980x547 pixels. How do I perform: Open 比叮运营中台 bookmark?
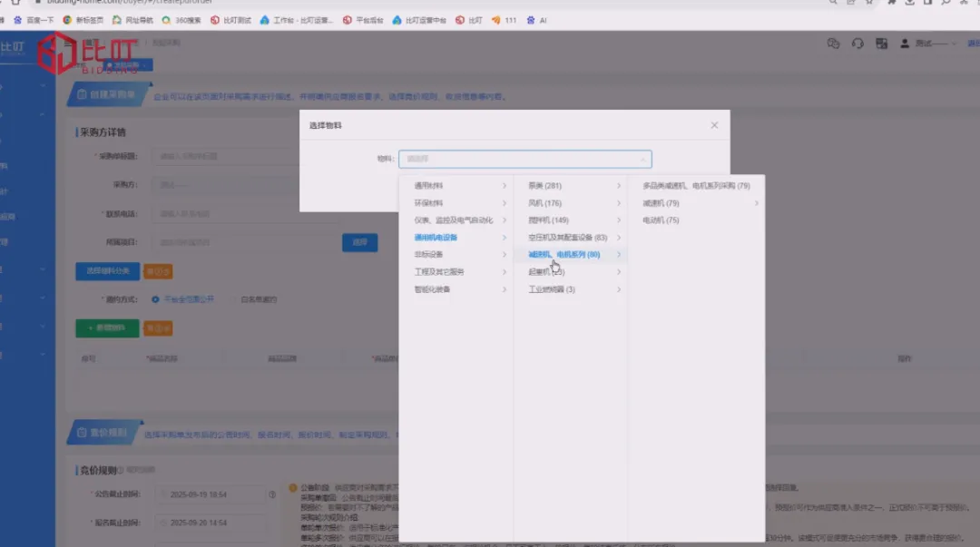point(419,20)
